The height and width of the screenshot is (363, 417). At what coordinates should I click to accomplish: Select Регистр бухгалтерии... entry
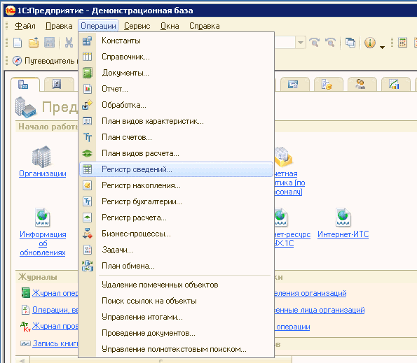pyautogui.click(x=176, y=201)
